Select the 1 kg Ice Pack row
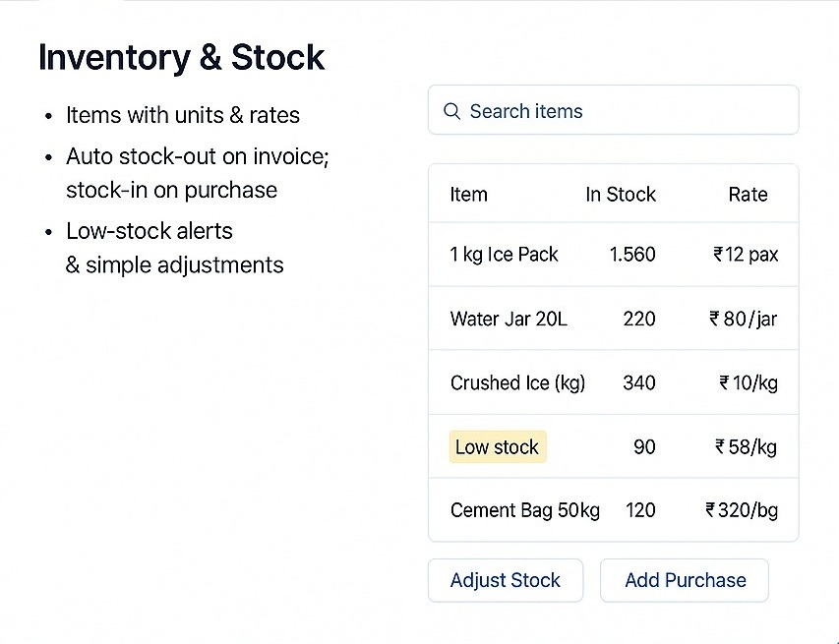This screenshot has width=839, height=644. 613,255
